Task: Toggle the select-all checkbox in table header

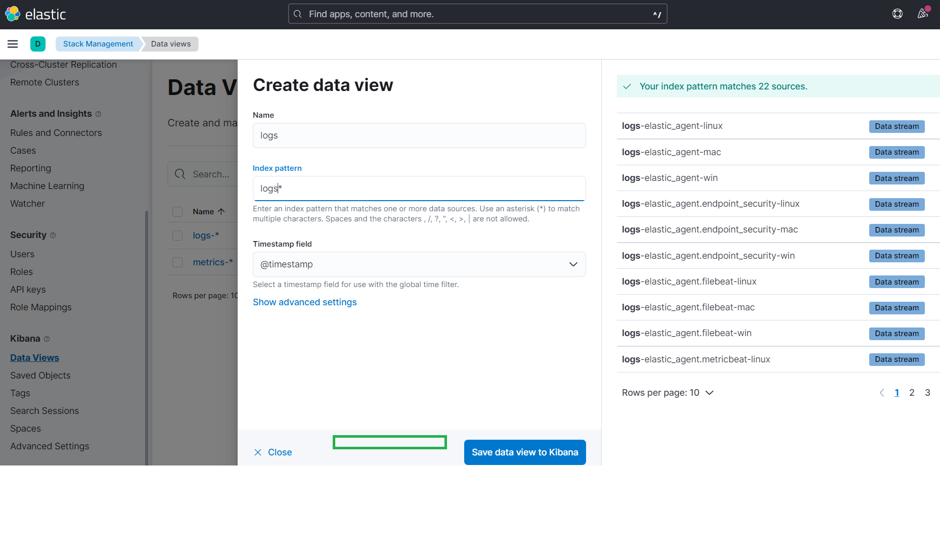Action: click(177, 212)
